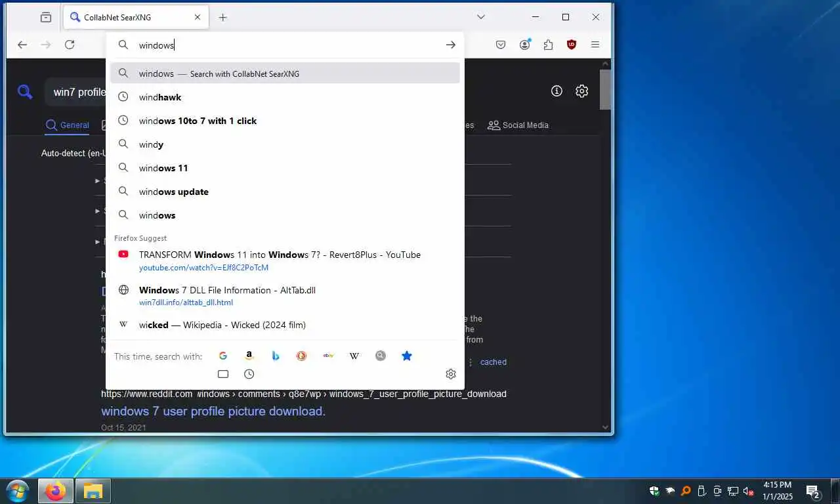Screen dimensions: 840x504
Task: Open File Explorer from the taskbar
Action: tap(93, 491)
